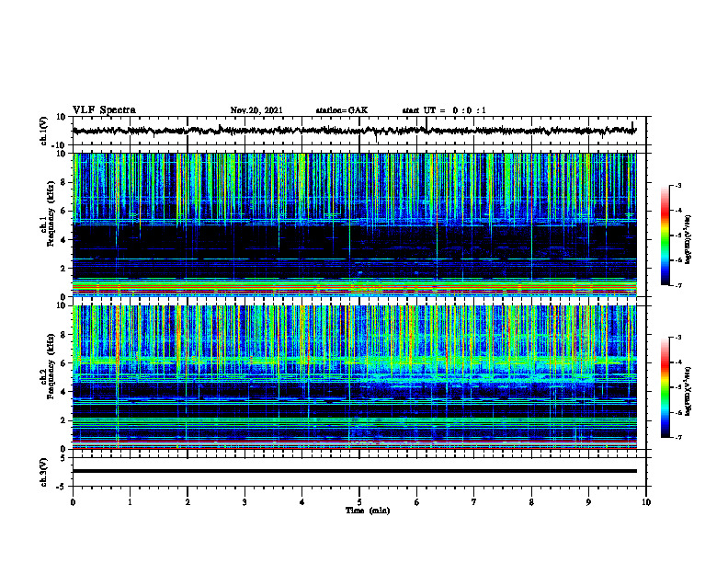Click time axis tick label "9"
The image size is (728, 563).
click(588, 502)
